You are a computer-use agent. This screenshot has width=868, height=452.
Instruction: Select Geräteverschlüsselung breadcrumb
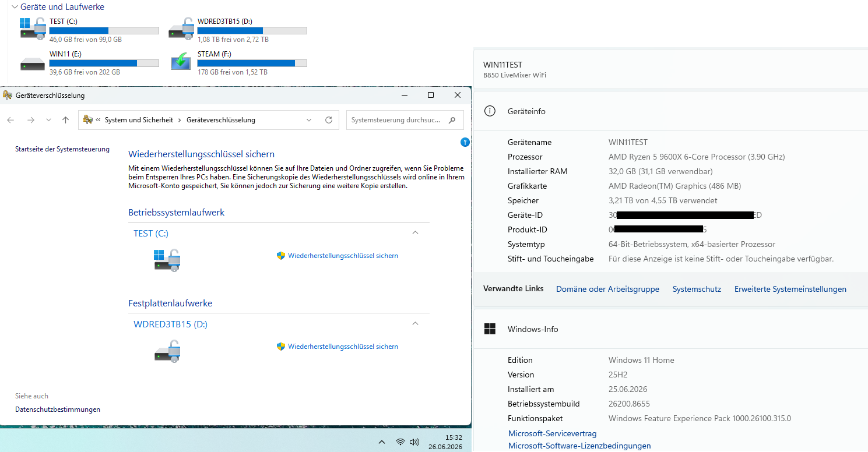click(221, 120)
